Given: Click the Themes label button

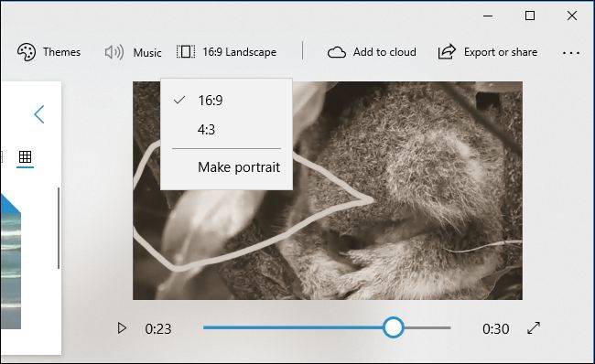Looking at the screenshot, I should (61, 52).
